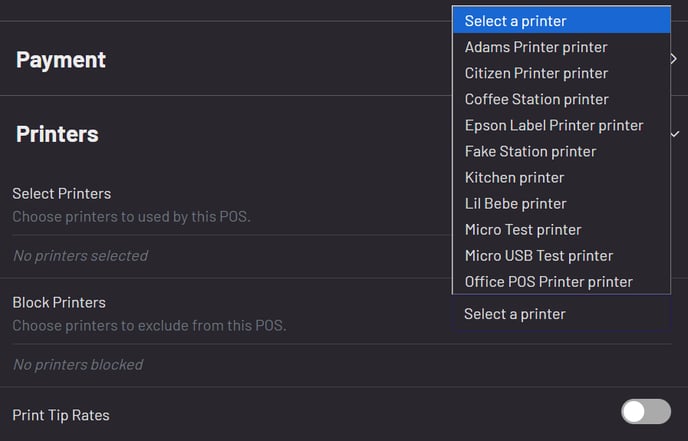The width and height of the screenshot is (688, 441).
Task: Open the Block Printers printer dropdown
Action: (560, 314)
